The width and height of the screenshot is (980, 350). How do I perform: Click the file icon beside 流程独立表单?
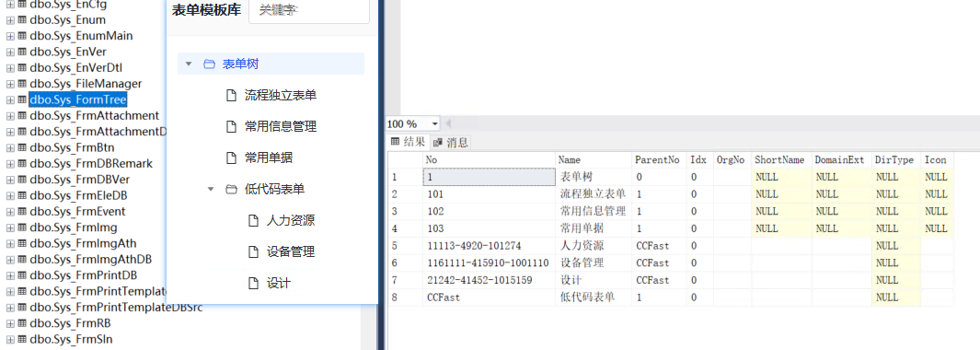point(231,95)
